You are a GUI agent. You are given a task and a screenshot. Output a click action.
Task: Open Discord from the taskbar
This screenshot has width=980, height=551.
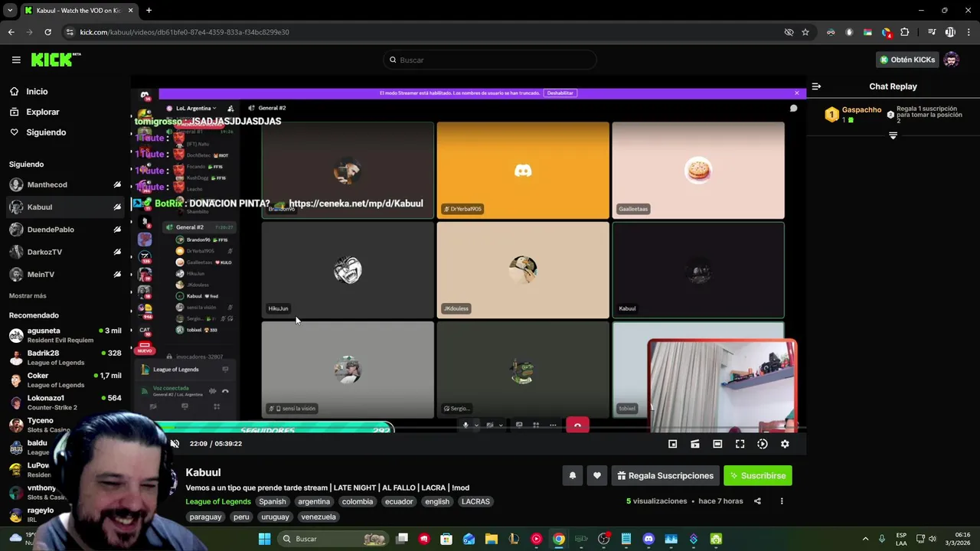tap(648, 539)
